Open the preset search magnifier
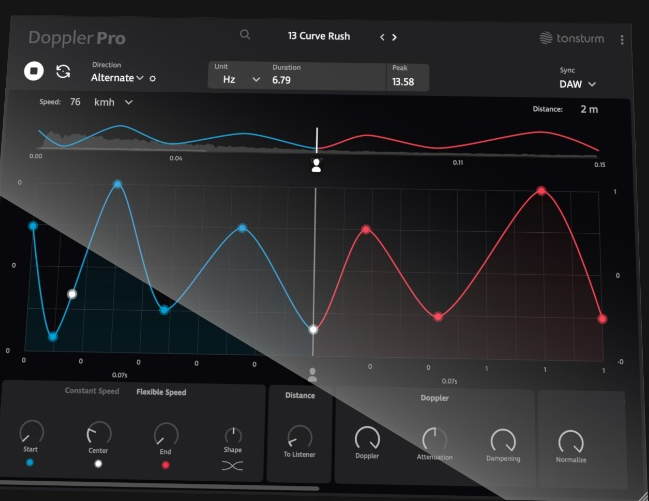 (x=245, y=35)
